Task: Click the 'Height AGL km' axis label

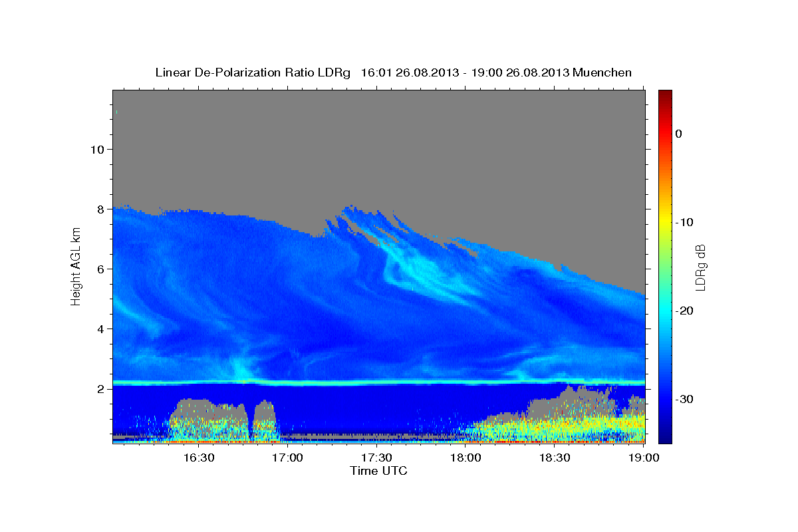Action: point(76,266)
